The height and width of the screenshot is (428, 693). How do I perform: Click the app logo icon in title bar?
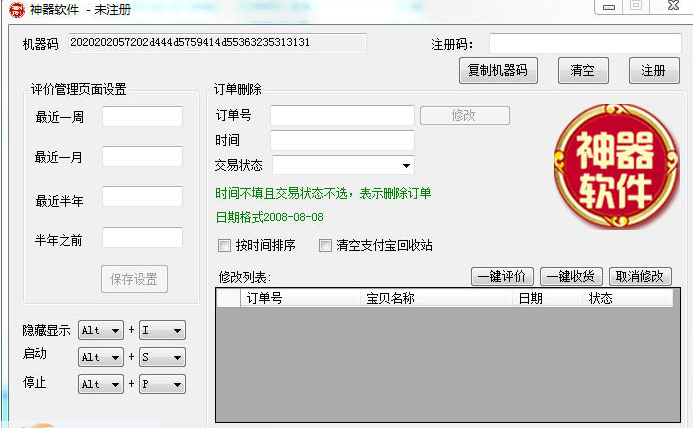pyautogui.click(x=17, y=10)
